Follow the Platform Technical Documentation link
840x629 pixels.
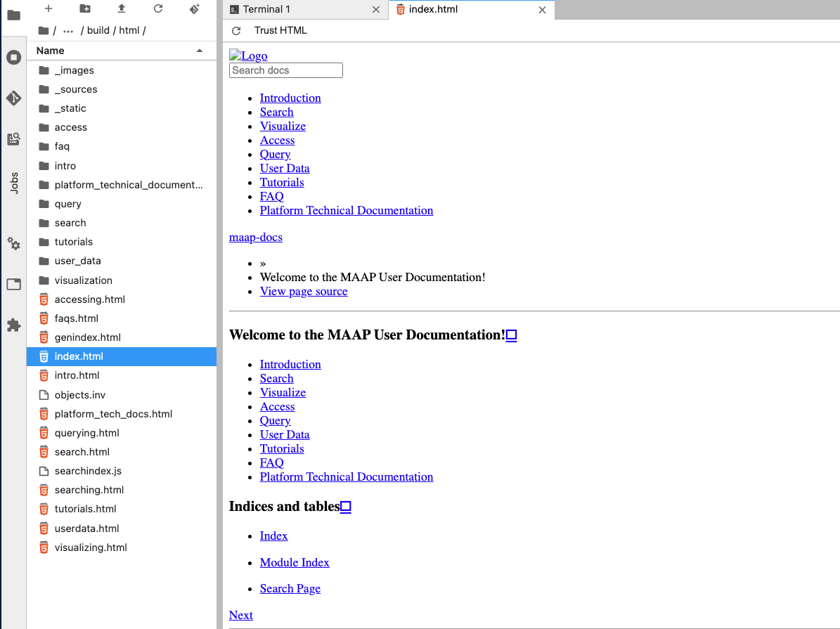(x=347, y=476)
